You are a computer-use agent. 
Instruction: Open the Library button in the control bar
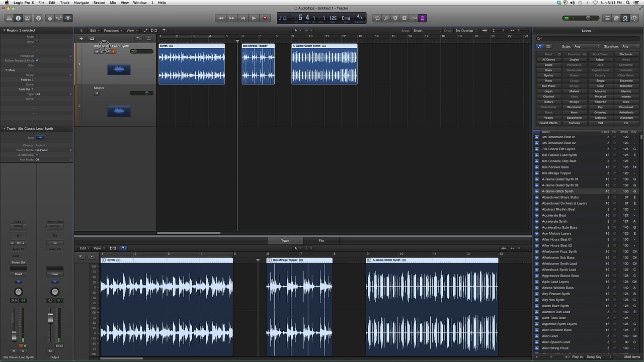pos(9,18)
